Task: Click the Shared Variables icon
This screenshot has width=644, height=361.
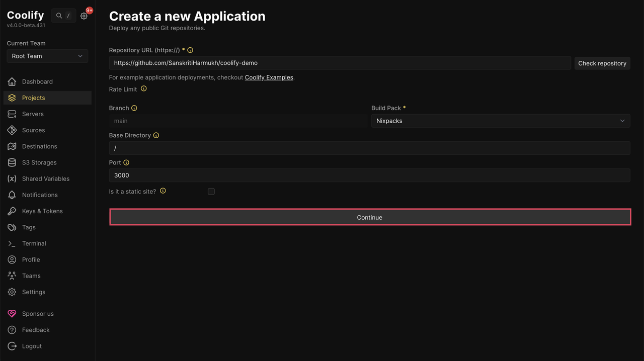Action: point(12,178)
